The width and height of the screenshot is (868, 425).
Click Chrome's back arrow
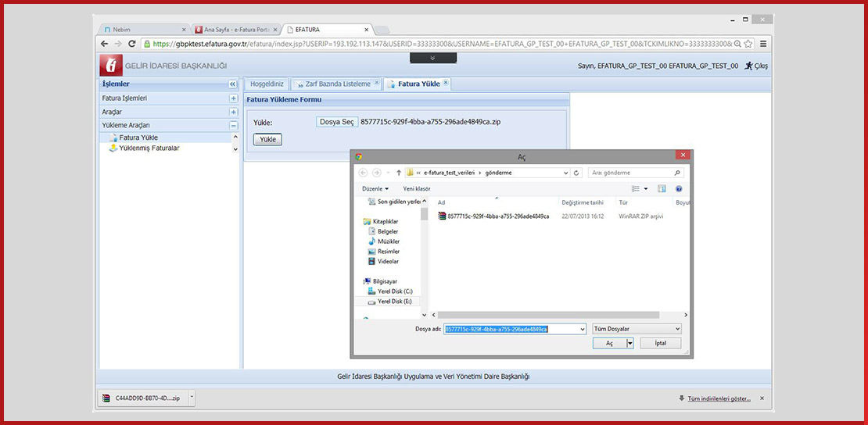click(x=104, y=43)
